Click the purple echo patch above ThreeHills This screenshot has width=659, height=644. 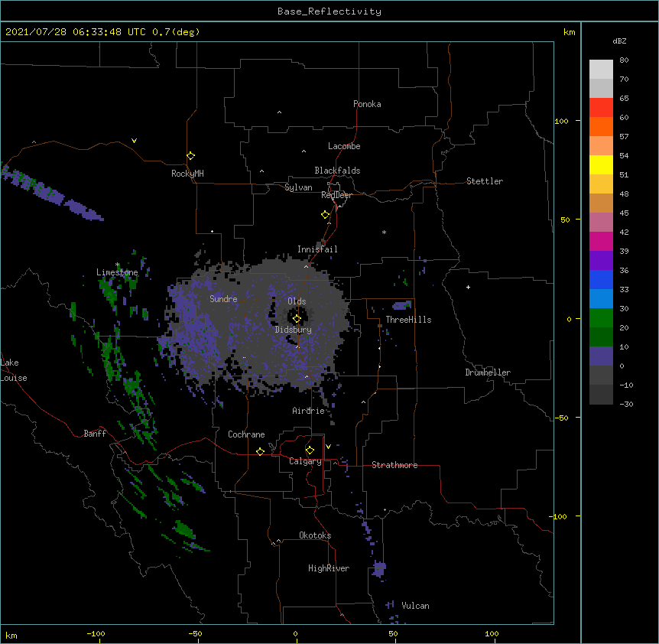(x=402, y=305)
